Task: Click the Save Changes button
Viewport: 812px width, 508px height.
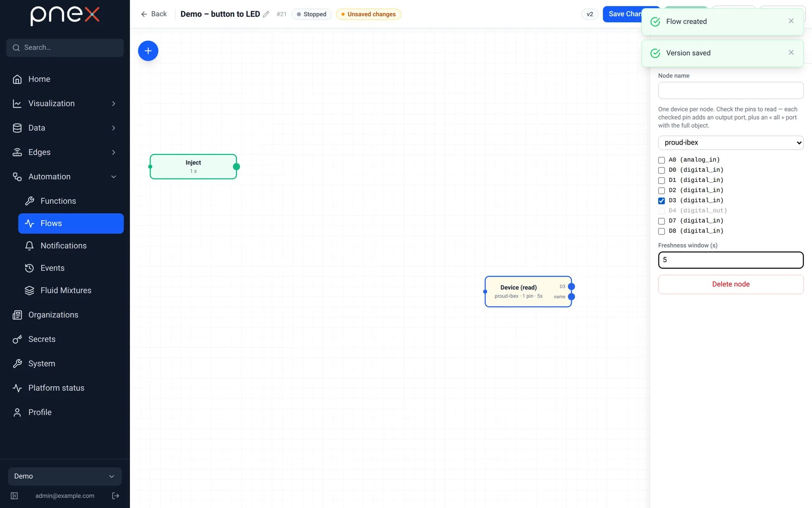Action: 623,14
